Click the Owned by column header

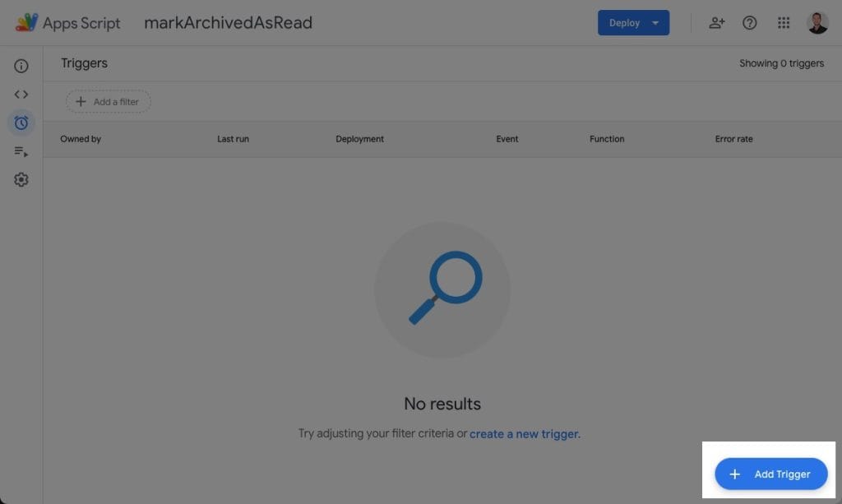tap(81, 139)
